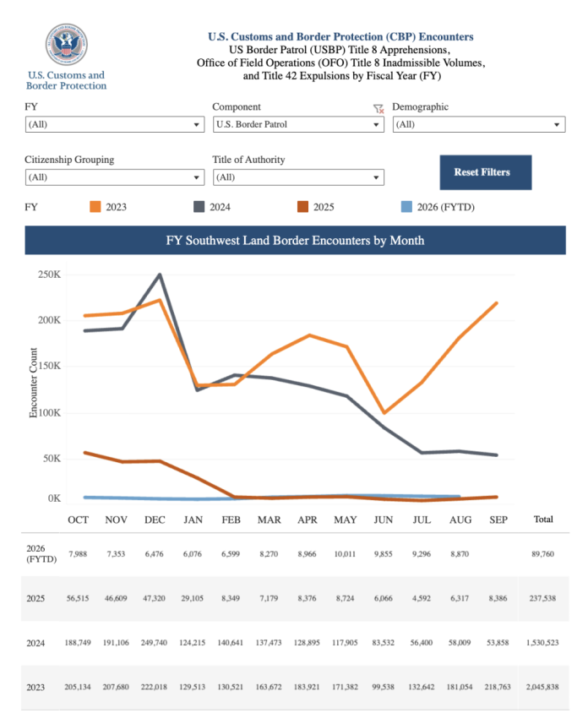The height and width of the screenshot is (713, 588).
Task: Select the 2025 row label in table
Action: click(35, 598)
